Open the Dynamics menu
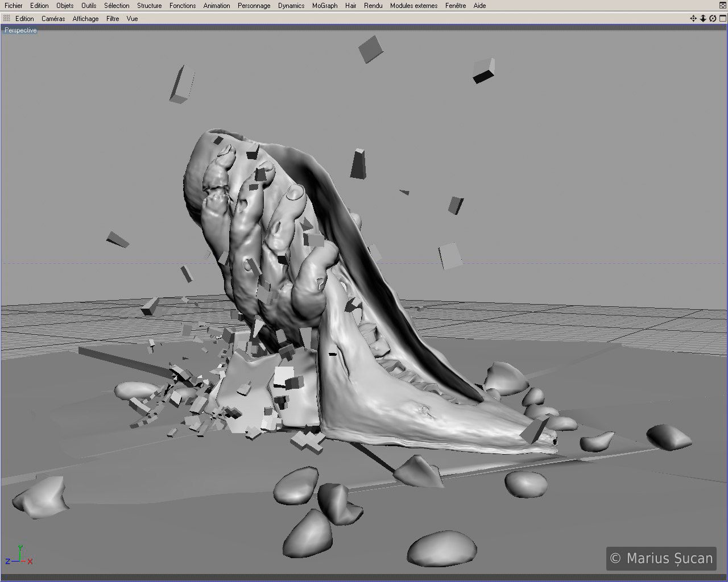The image size is (728, 582). [x=291, y=6]
